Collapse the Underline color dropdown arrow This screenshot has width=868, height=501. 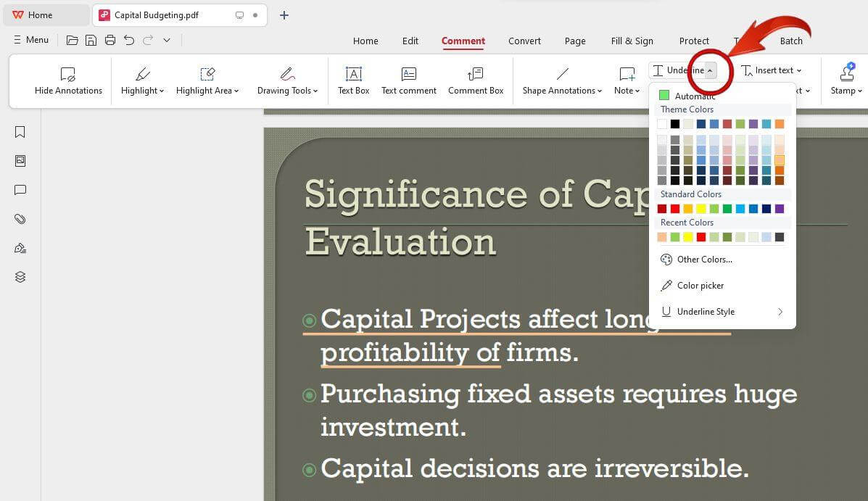(x=710, y=70)
